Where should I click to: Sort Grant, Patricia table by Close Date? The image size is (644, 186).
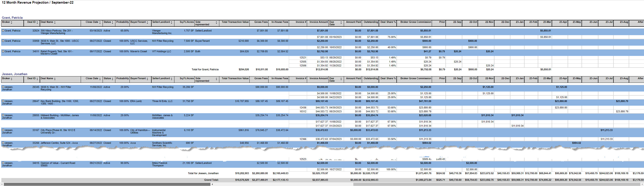coord(100,23)
